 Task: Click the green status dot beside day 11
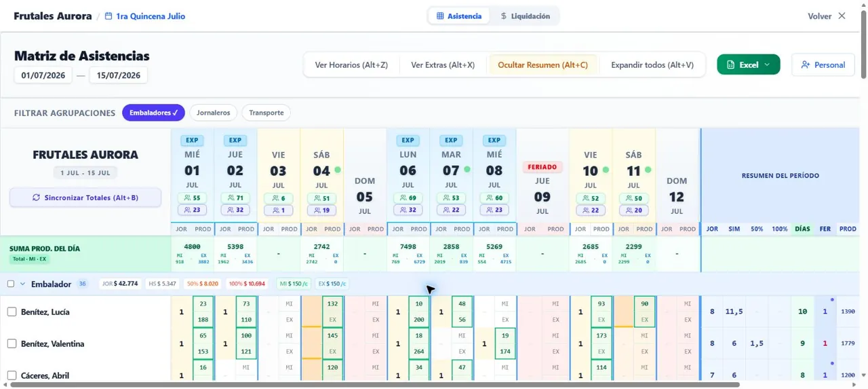click(648, 170)
